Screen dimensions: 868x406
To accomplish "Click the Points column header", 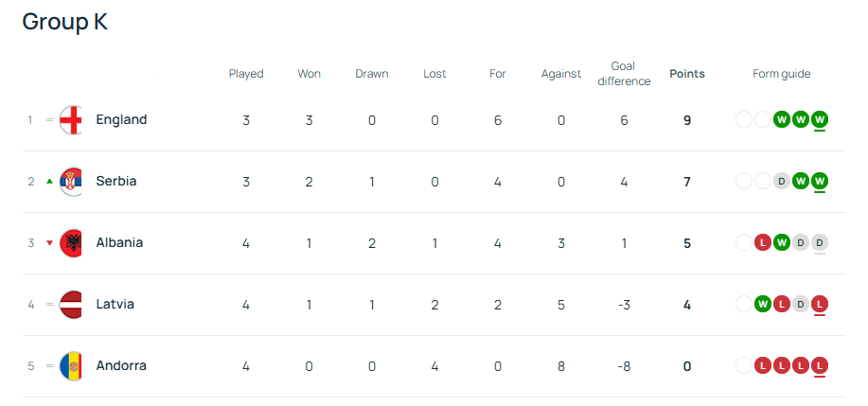I will tap(687, 74).
